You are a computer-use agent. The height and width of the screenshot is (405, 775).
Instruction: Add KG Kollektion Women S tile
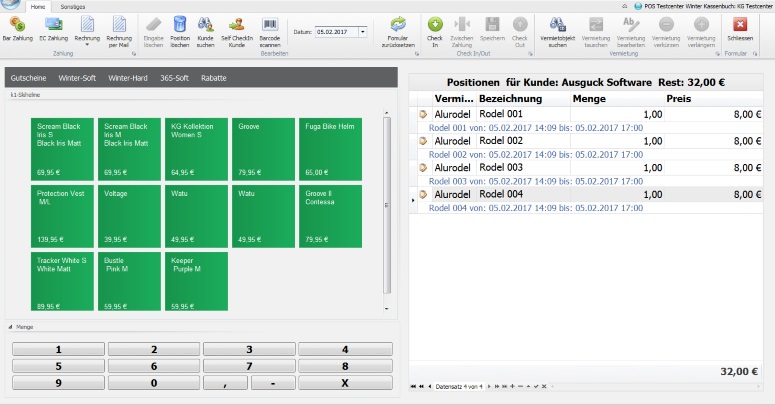(x=197, y=149)
